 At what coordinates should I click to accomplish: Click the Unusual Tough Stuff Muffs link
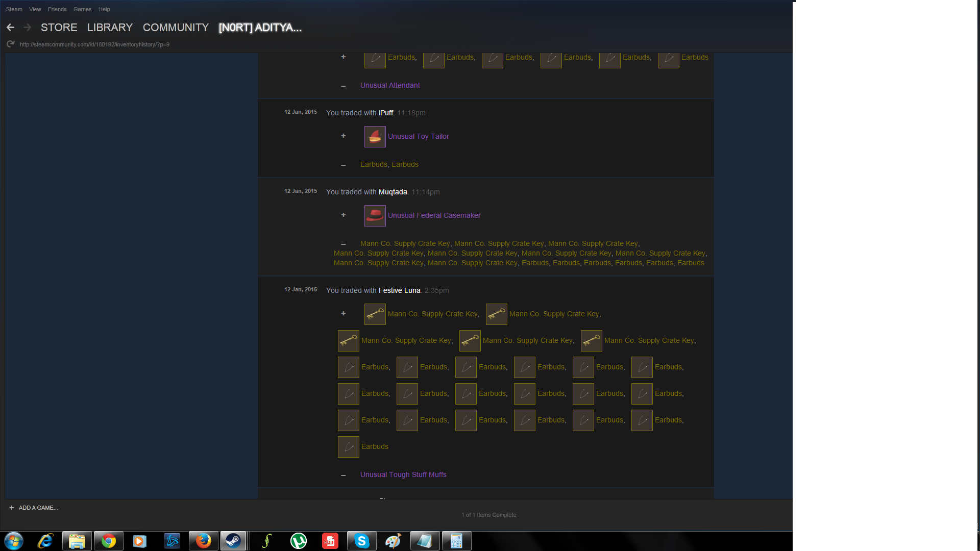click(403, 474)
